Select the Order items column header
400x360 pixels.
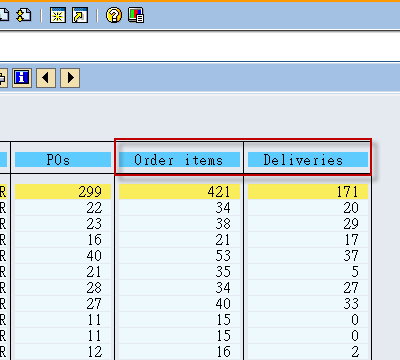tap(179, 160)
